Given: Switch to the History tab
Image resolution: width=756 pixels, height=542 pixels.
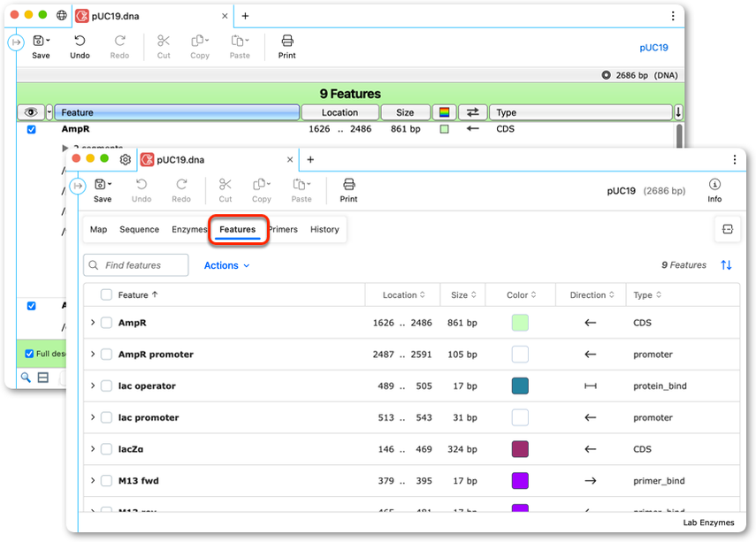Looking at the screenshot, I should point(325,230).
